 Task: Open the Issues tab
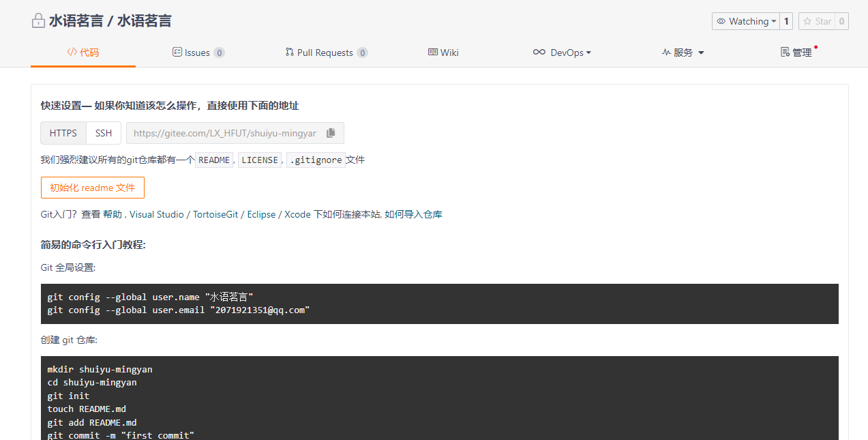[198, 53]
